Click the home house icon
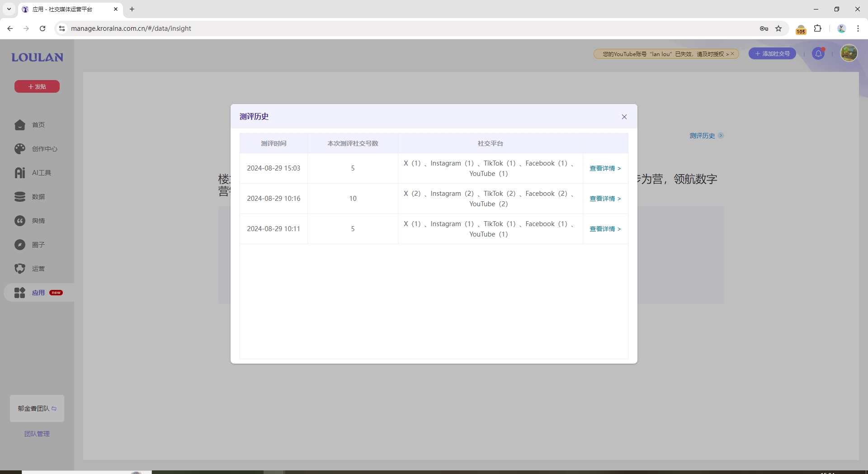 coord(20,125)
